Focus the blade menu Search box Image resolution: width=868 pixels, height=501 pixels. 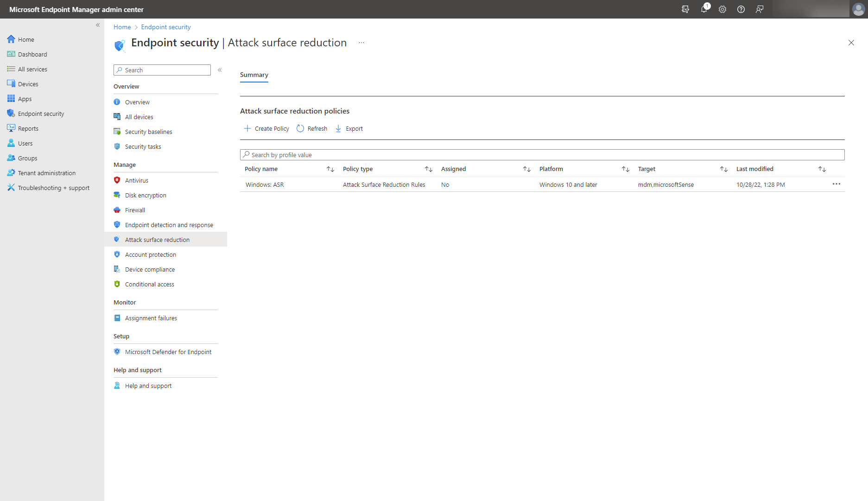pyautogui.click(x=162, y=70)
